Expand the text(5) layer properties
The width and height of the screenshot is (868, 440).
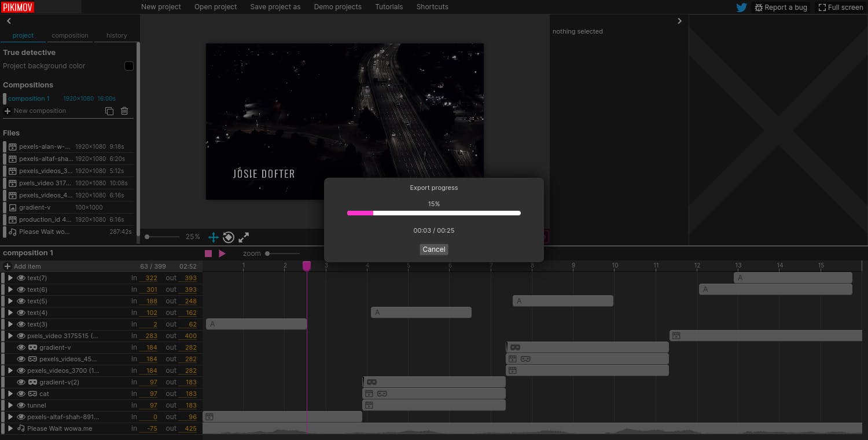[10, 301]
